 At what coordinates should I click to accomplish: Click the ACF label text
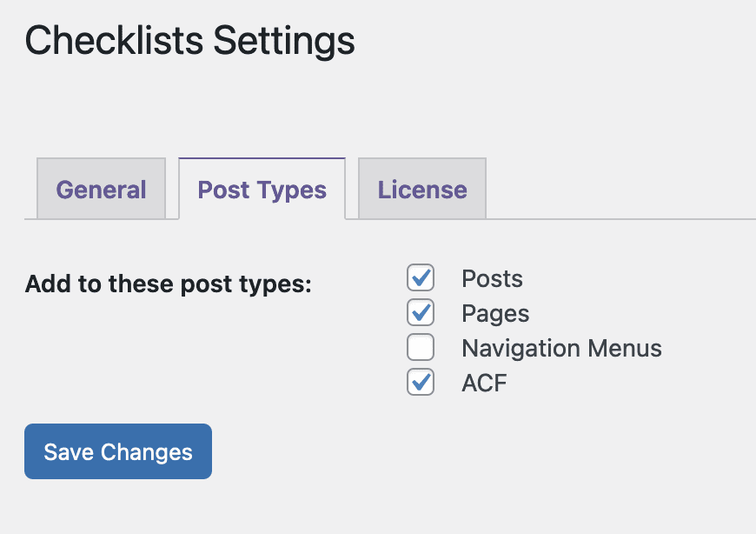(x=483, y=383)
